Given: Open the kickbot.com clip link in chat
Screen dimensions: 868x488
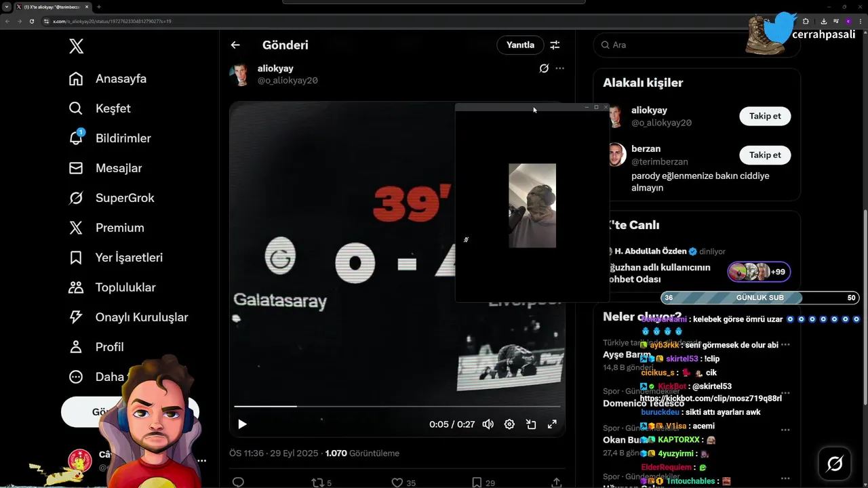Looking at the screenshot, I should coord(711,399).
